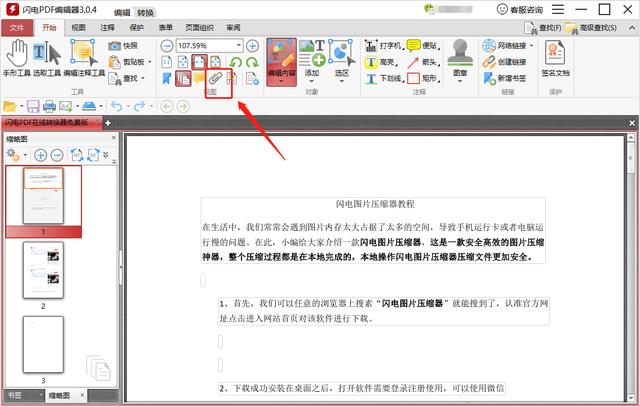Print document with the printer icon
The height and width of the screenshot is (407, 640).
coord(49,107)
